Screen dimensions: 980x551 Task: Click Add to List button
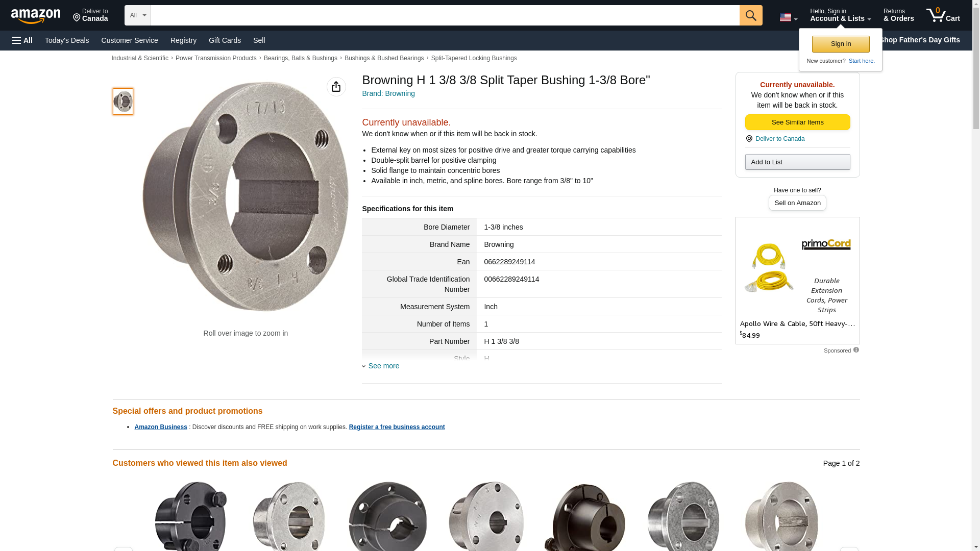tap(797, 162)
